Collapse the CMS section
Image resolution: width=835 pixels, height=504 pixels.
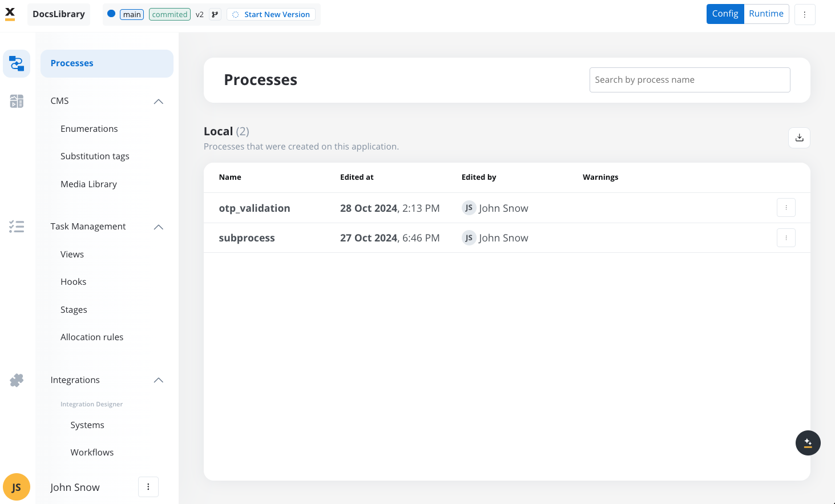pyautogui.click(x=159, y=102)
